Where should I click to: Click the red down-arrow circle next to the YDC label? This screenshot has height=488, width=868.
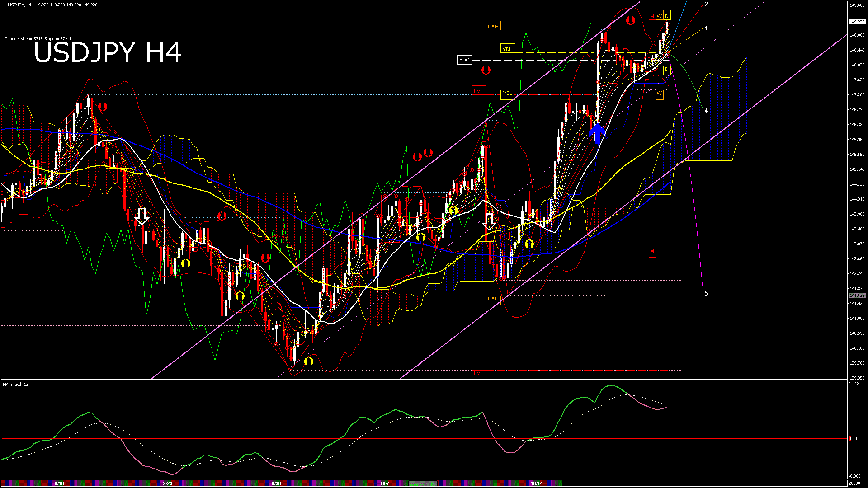click(486, 70)
